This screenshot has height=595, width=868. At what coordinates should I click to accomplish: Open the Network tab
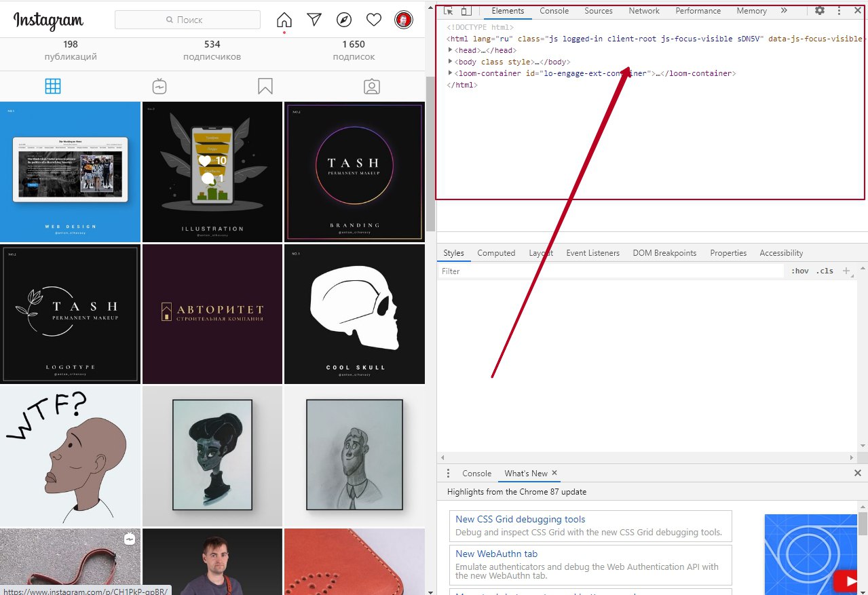(x=644, y=11)
